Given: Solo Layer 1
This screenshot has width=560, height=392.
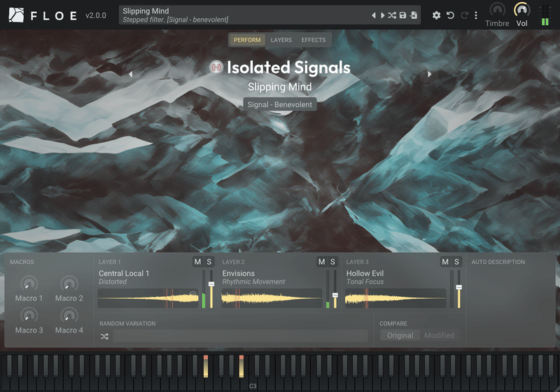Looking at the screenshot, I should pyautogui.click(x=209, y=262).
